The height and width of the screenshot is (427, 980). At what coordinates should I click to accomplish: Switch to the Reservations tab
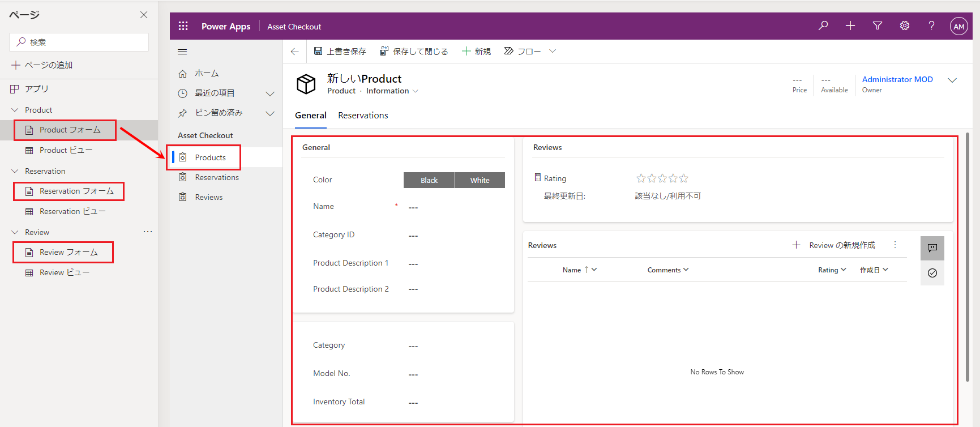pos(363,116)
